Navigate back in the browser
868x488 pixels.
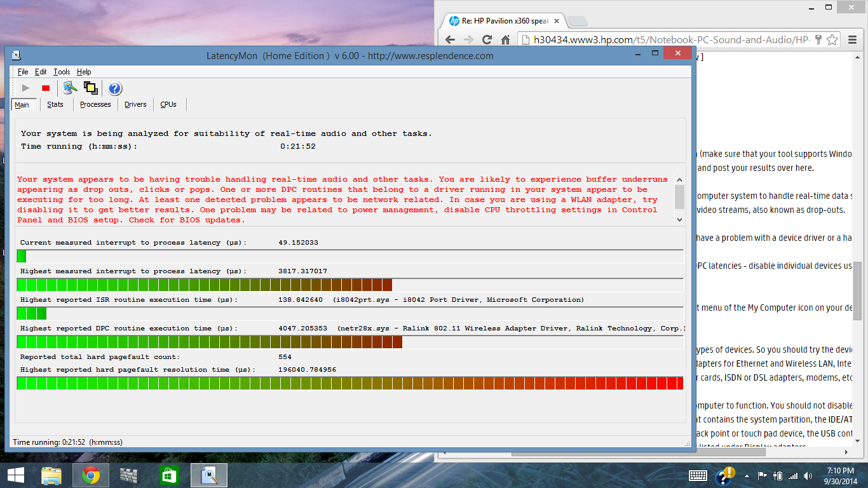click(x=449, y=39)
